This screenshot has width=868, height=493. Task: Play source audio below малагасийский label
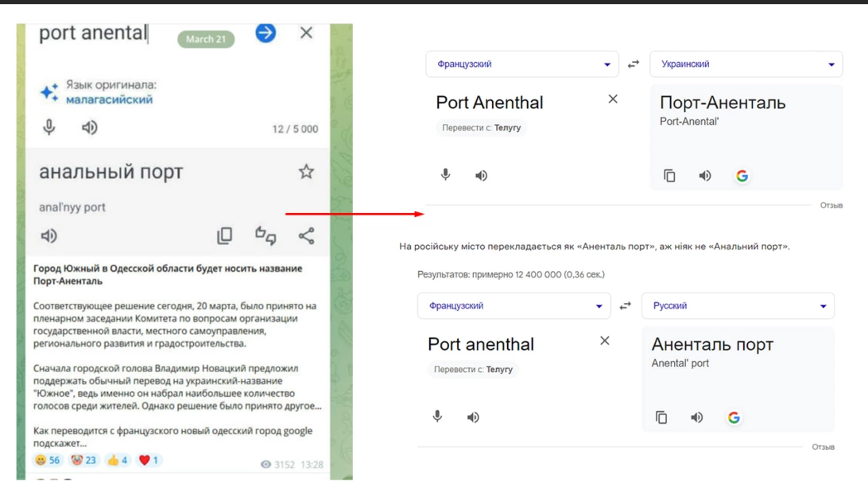tap(89, 127)
